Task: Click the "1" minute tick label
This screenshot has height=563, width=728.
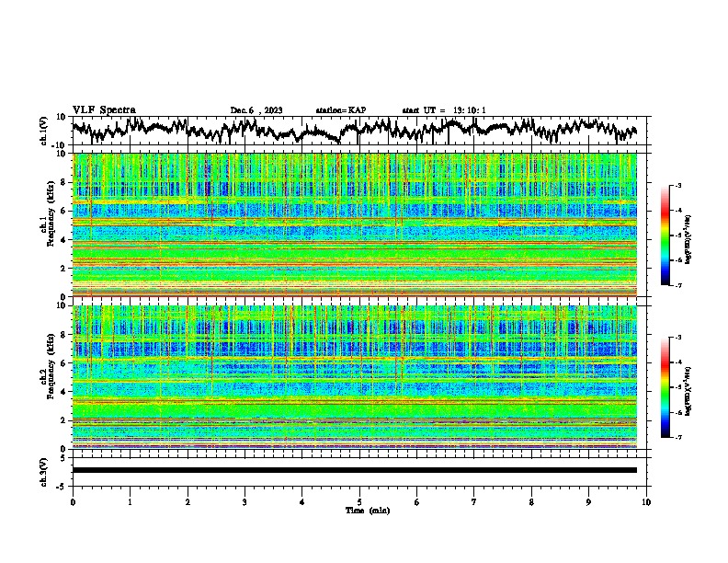Action: tap(130, 502)
